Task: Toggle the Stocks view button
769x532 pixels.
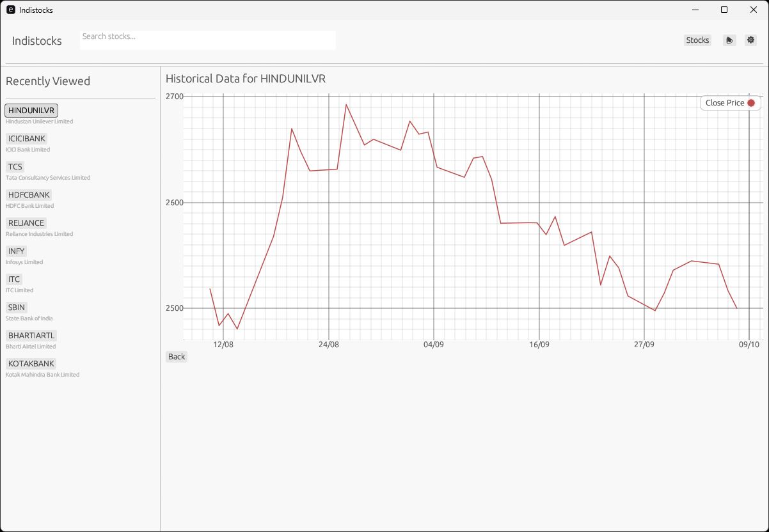Action: [697, 40]
